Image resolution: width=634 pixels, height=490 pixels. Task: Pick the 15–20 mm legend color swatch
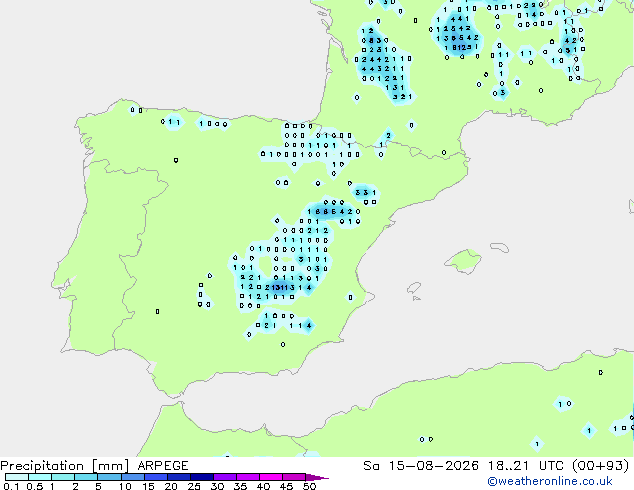155,477
